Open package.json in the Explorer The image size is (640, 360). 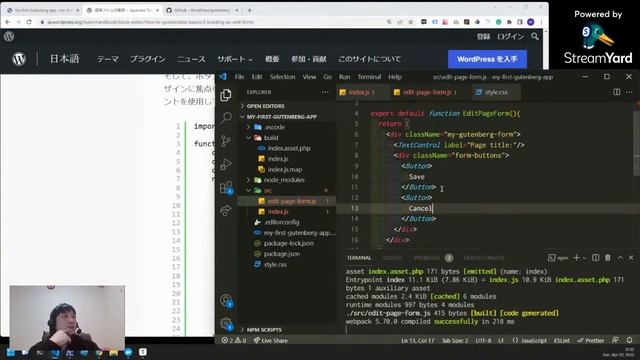tap(282, 254)
